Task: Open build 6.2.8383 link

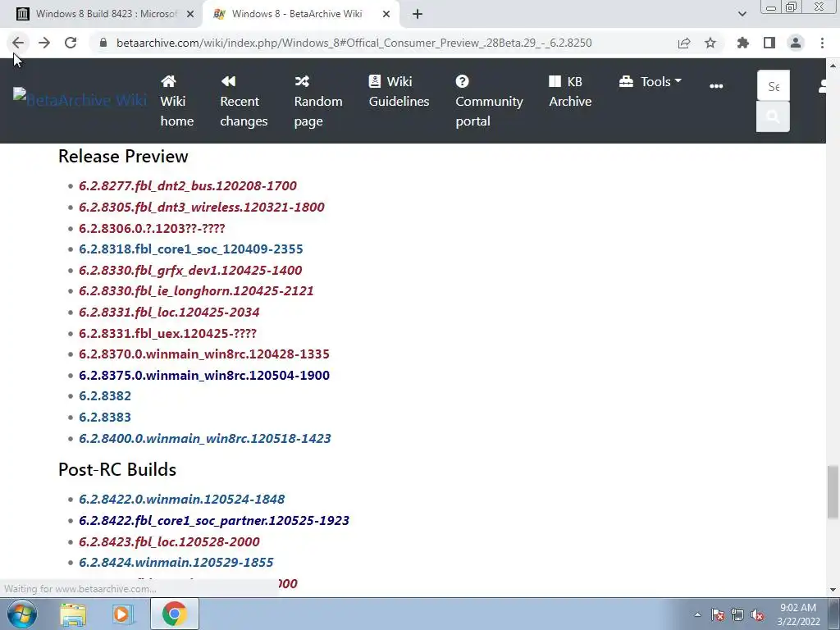Action: pyautogui.click(x=105, y=418)
